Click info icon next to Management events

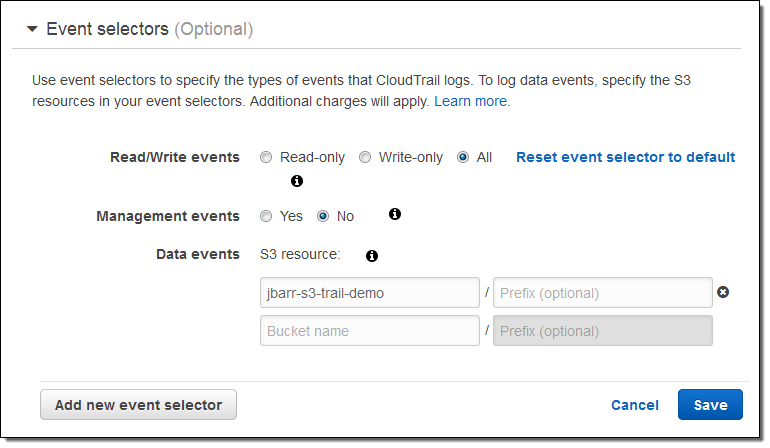click(394, 214)
